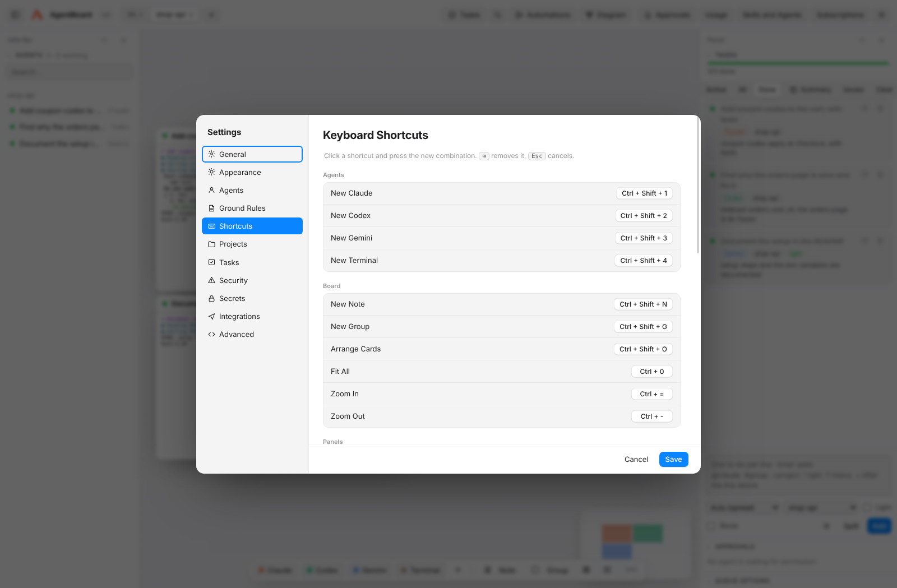Select the Secrets lock icon

pyautogui.click(x=211, y=298)
